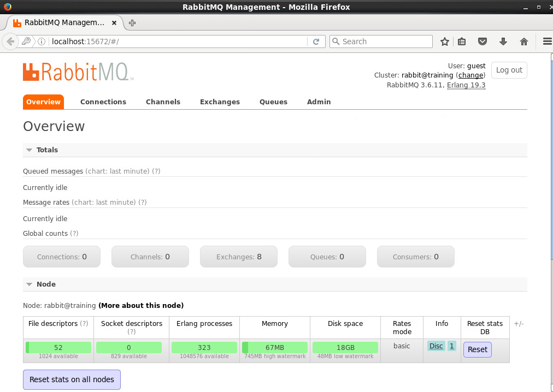Image resolution: width=553 pixels, height=392 pixels.
Task: Close the RabbitMQ Management tab
Action: (114, 23)
